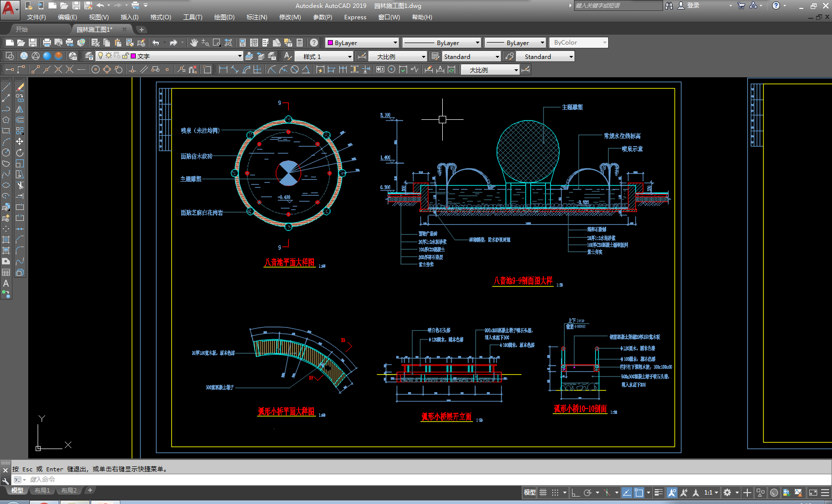Select the Multiline Text tool
Image resolution: width=832 pixels, height=504 pixels.
coord(6,283)
